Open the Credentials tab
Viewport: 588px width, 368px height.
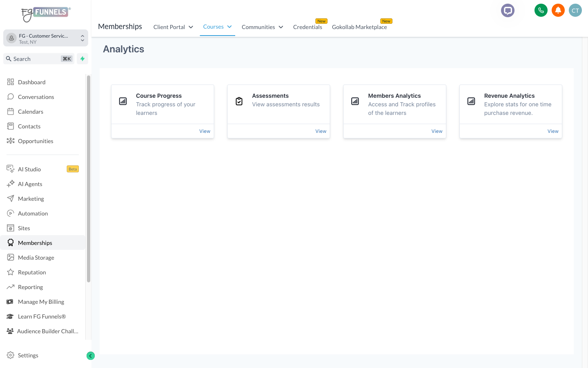coord(307,27)
